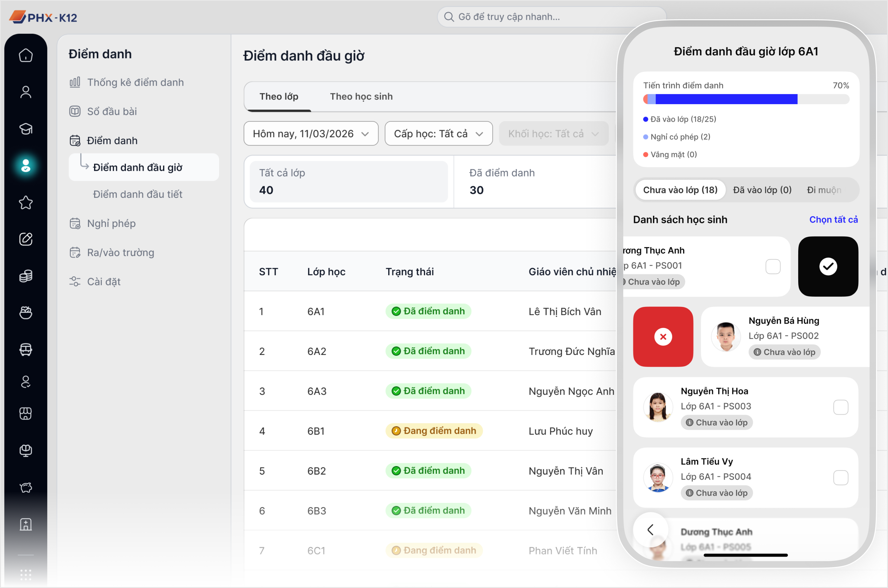Open the Cấp học: Tất cả dropdown

(438, 134)
